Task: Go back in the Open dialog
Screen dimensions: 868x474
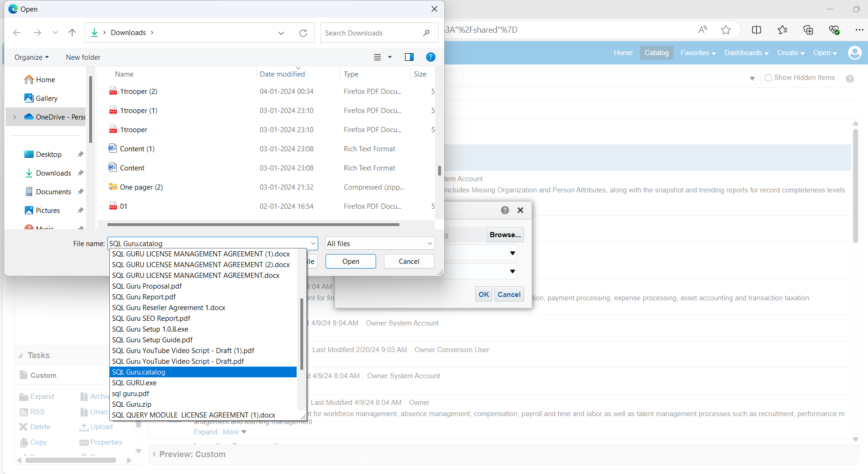Action: [17, 33]
